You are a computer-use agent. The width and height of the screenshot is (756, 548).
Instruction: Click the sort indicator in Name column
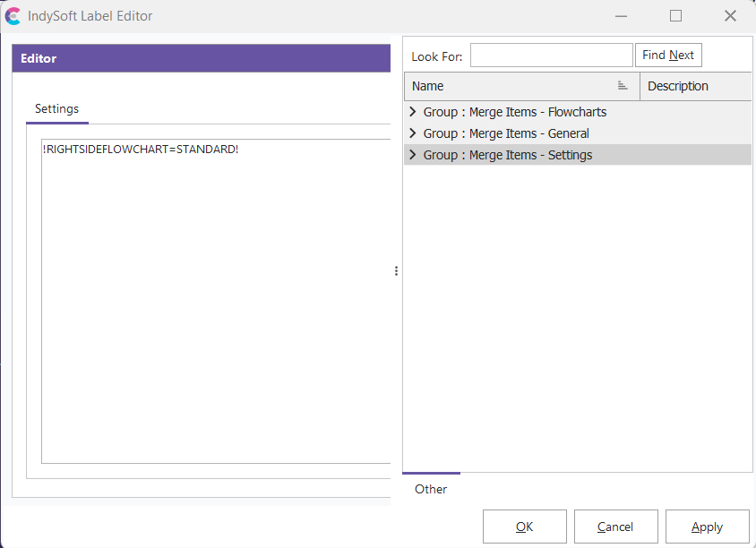point(622,86)
